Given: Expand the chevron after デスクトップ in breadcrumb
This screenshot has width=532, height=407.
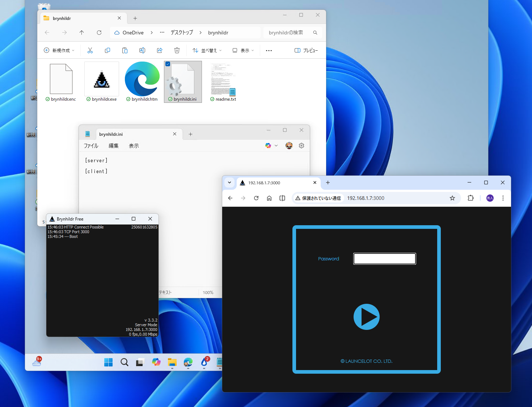Looking at the screenshot, I should [x=200, y=33].
